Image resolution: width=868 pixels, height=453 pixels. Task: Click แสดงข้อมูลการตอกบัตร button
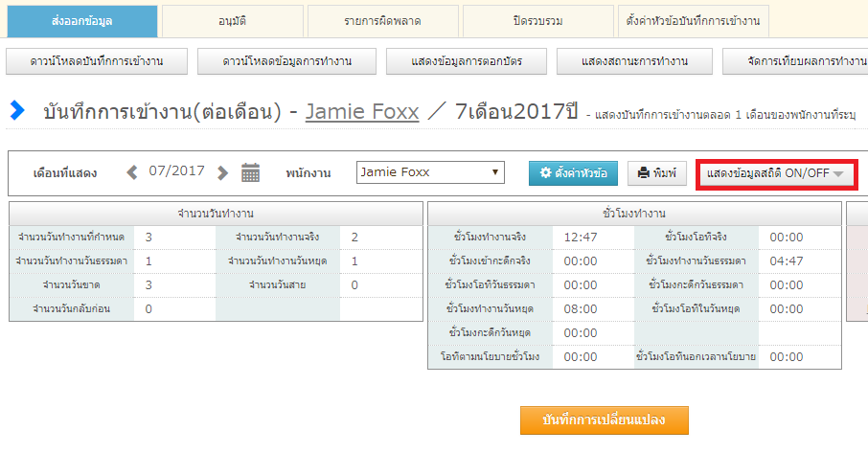pos(468,61)
